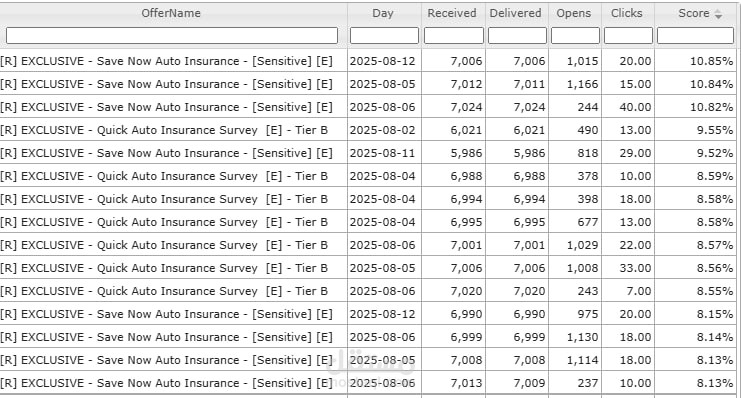Select the row with 7,013 received
741x398 pixels.
(x=368, y=383)
